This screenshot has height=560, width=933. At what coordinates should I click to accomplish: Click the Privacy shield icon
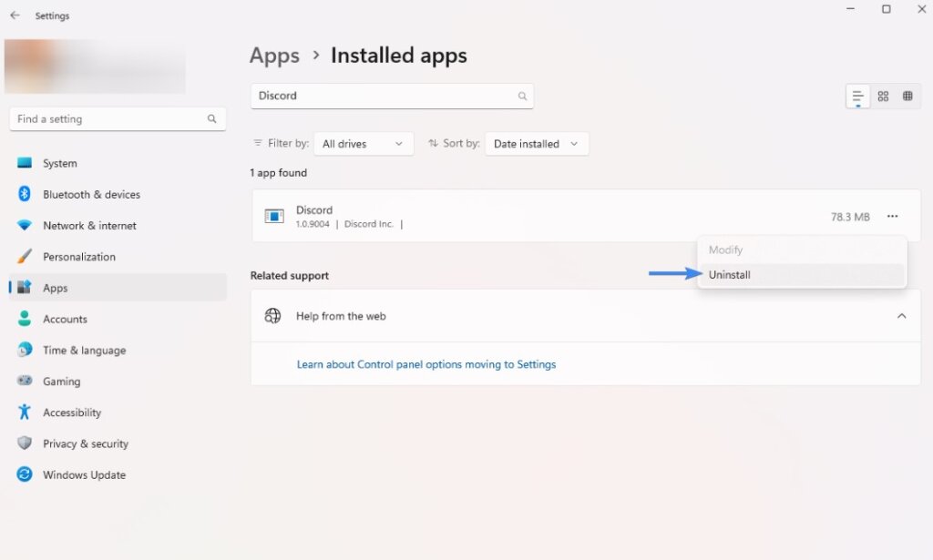[x=25, y=443]
